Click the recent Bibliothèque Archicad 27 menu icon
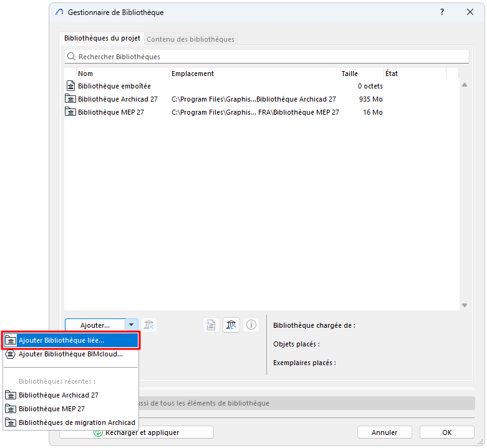The height and width of the screenshot is (448, 487). point(11,395)
